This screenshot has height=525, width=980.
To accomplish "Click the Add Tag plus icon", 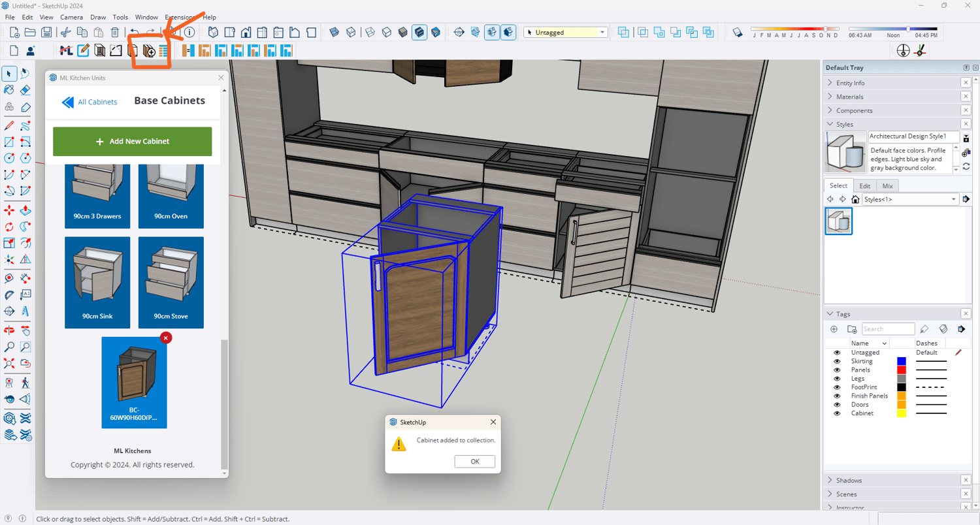I will click(x=834, y=329).
